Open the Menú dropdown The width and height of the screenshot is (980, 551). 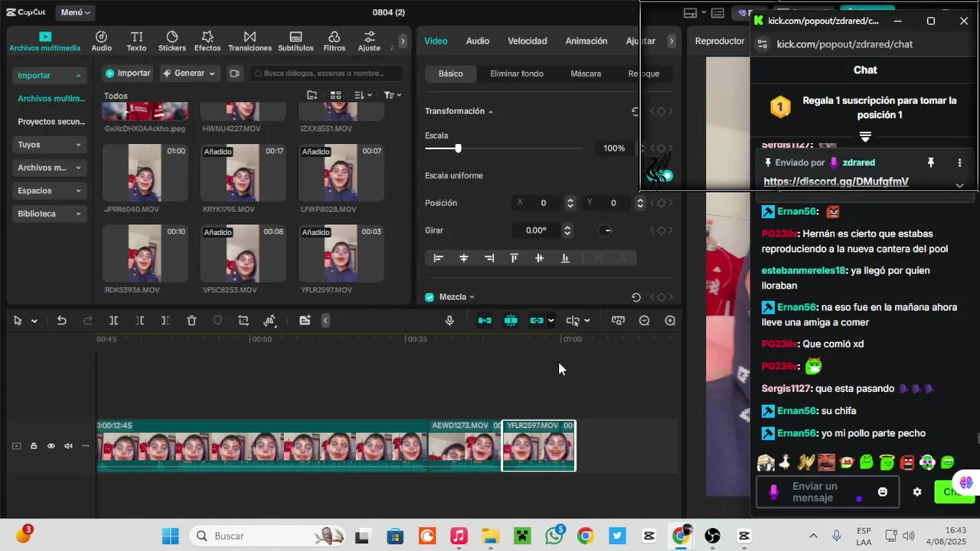[76, 12]
